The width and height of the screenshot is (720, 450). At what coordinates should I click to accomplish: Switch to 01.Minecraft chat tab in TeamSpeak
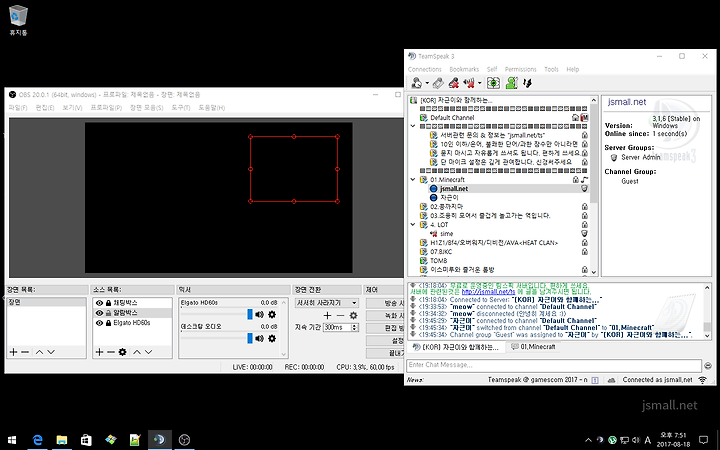(533, 347)
